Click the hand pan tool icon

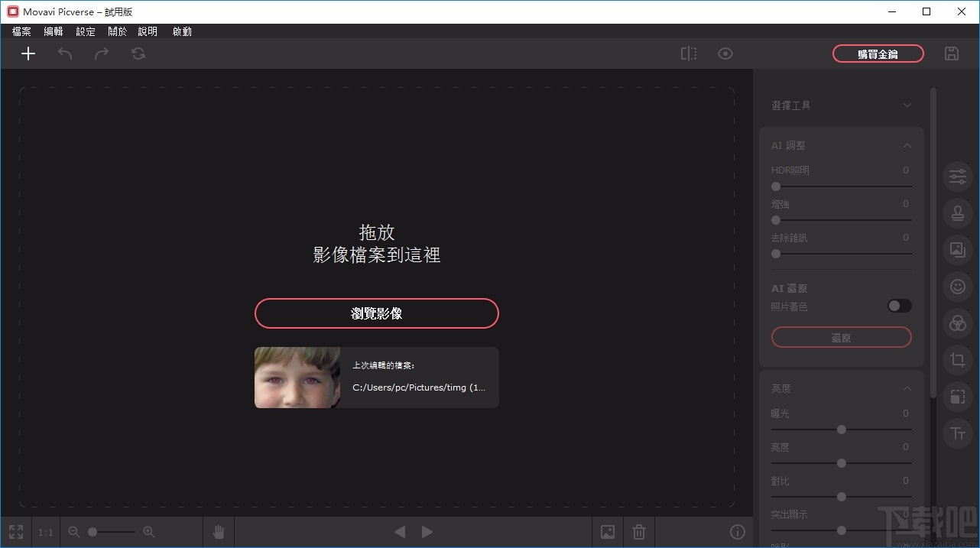pyautogui.click(x=218, y=531)
